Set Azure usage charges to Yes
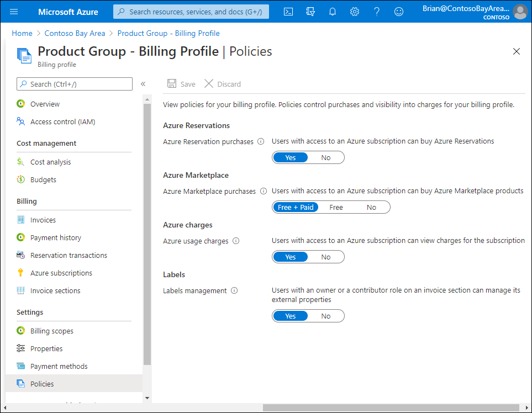Screen dimensions: 532x413 click(x=291, y=257)
